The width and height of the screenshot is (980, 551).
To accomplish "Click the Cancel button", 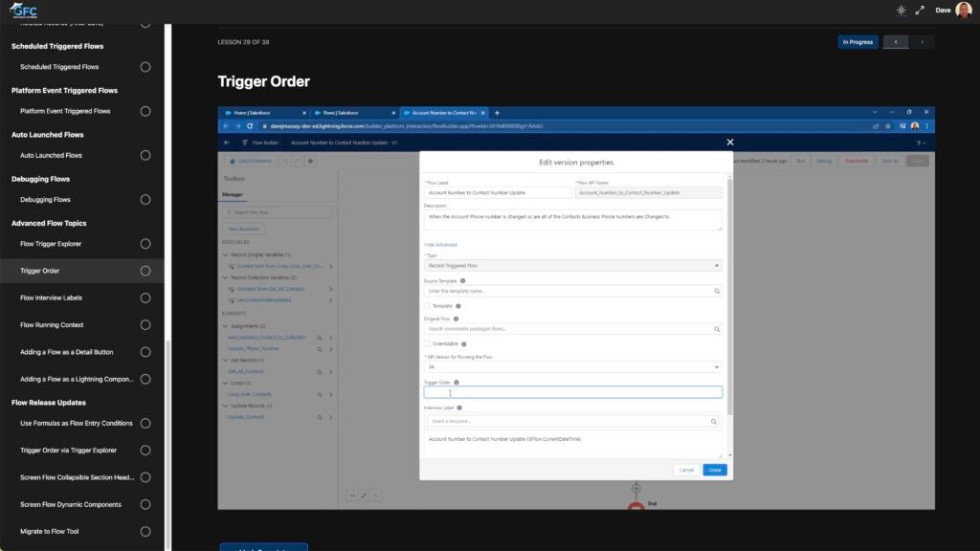I will [x=686, y=470].
